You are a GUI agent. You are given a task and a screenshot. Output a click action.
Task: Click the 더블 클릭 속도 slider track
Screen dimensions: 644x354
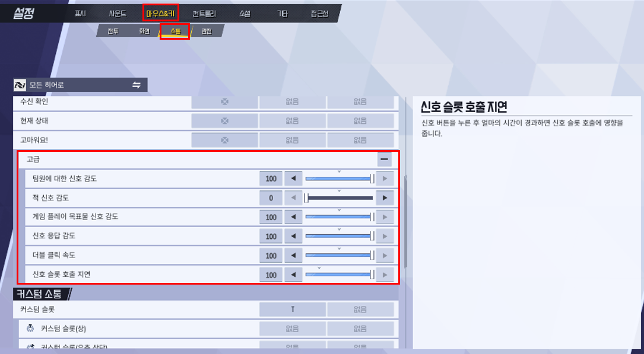point(340,256)
